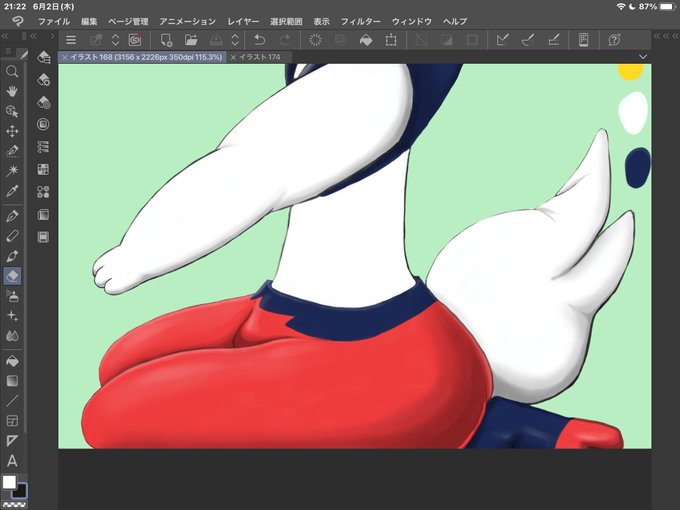
Task: Open the Color History palette
Action: [43, 237]
